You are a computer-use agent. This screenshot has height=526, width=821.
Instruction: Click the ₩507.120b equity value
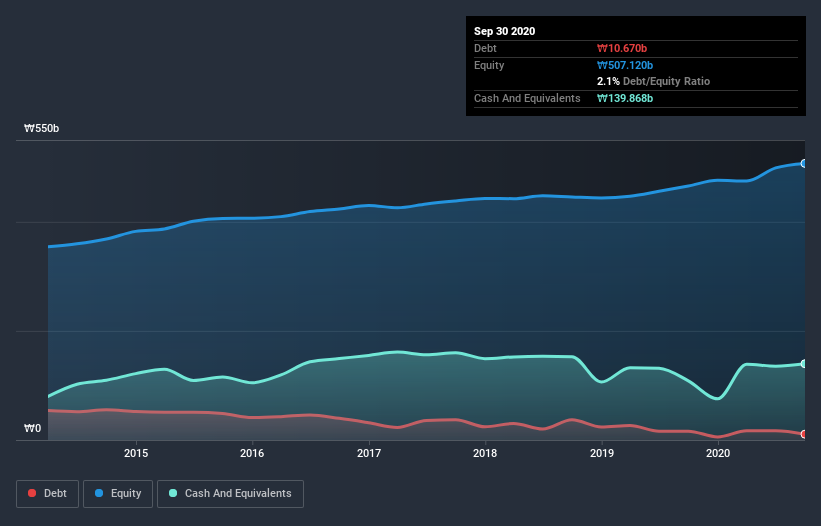[625, 65]
